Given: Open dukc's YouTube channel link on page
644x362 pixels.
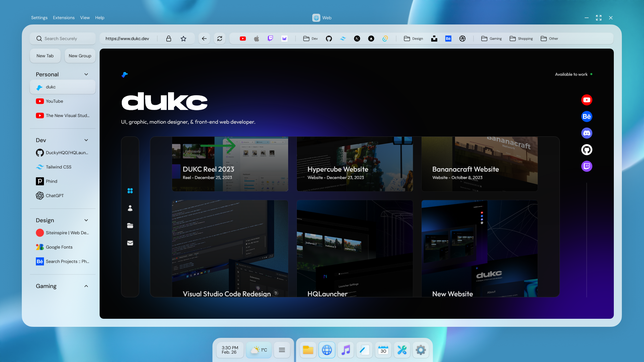Looking at the screenshot, I should point(587,100).
